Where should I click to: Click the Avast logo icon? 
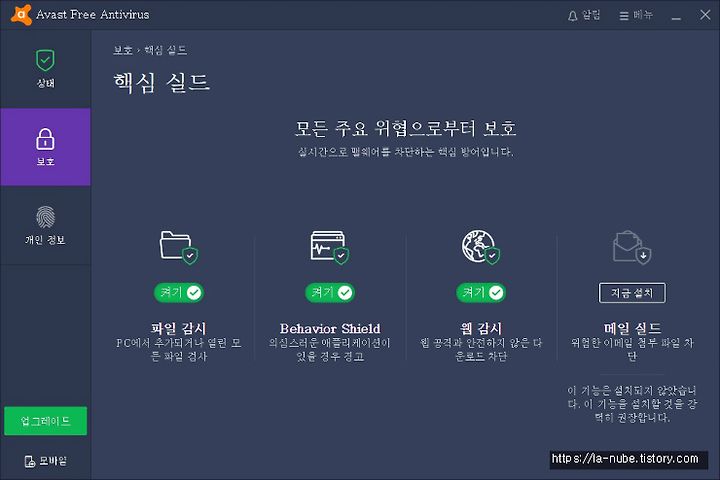tap(21, 15)
